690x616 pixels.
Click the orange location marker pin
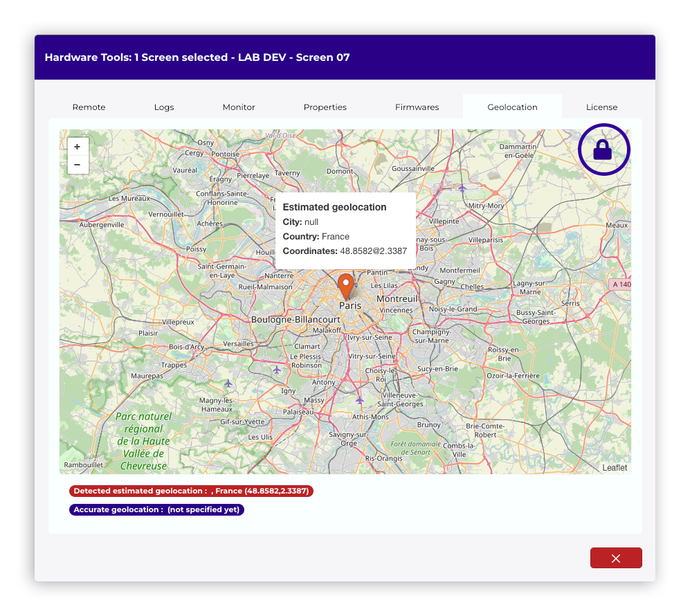click(x=345, y=285)
